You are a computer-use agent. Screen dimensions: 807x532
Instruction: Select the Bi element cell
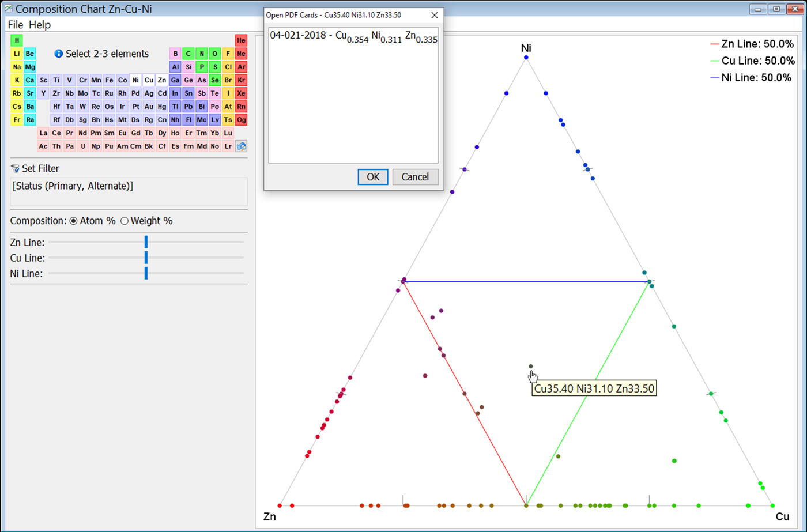(x=202, y=107)
